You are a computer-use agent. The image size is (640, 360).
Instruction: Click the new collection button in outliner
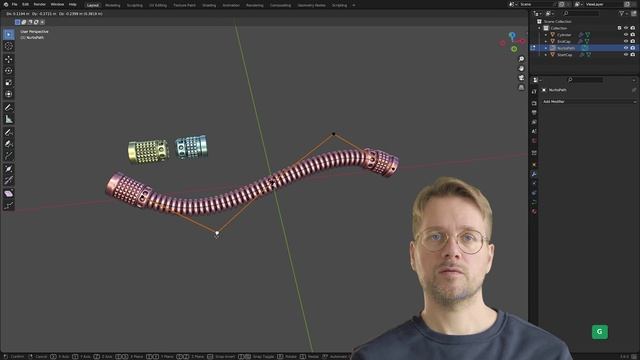tap(634, 13)
